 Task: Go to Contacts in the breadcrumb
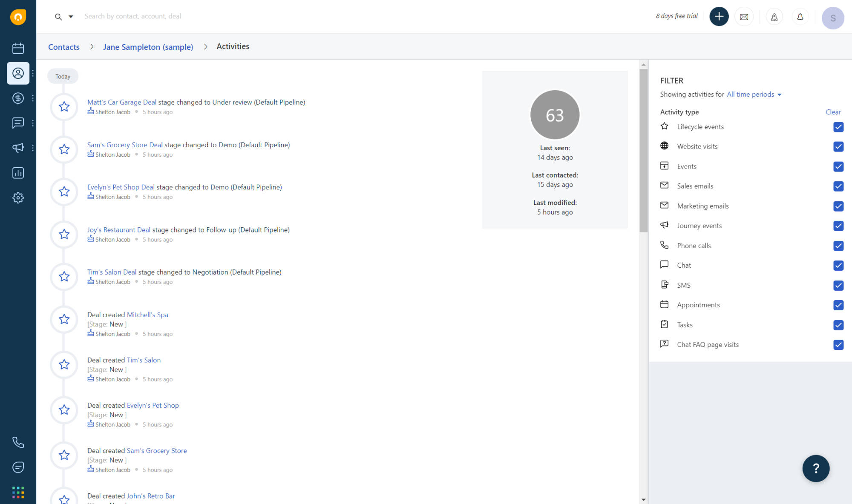pyautogui.click(x=63, y=47)
